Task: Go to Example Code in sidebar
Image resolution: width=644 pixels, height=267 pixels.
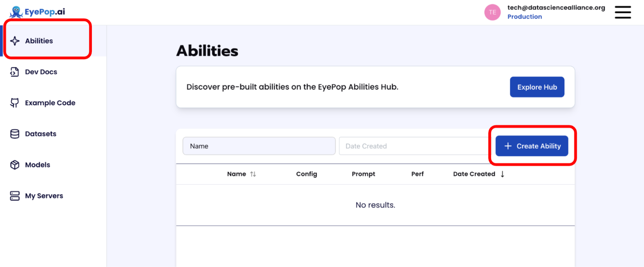Action: 53,103
